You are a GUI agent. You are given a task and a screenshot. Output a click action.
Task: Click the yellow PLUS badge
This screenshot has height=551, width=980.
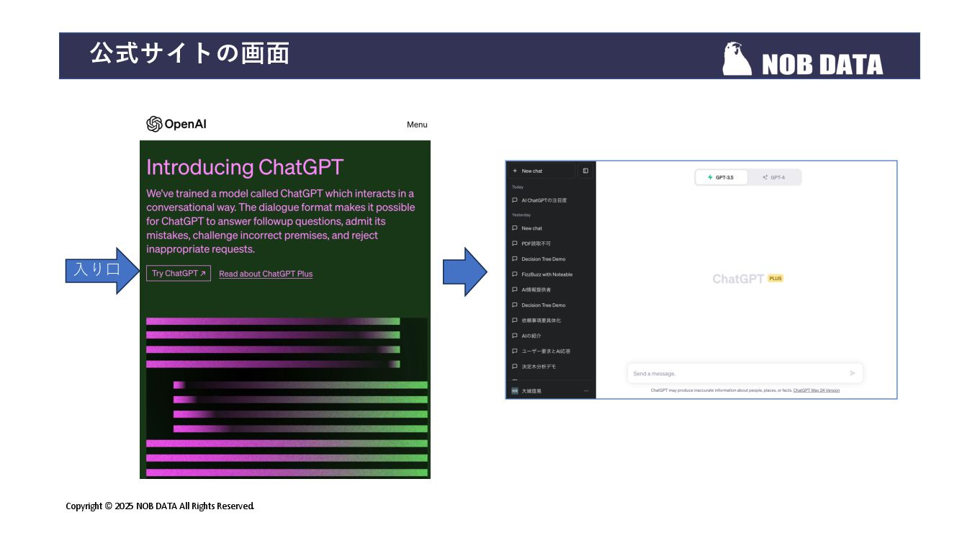[775, 278]
